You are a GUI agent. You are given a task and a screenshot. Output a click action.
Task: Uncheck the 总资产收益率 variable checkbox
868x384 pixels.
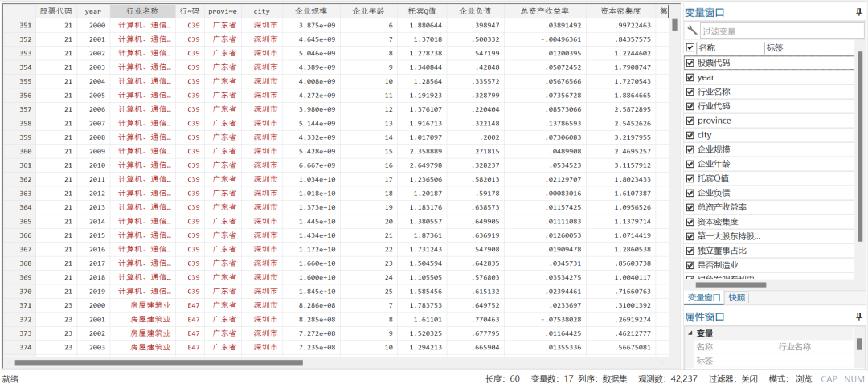click(x=690, y=207)
